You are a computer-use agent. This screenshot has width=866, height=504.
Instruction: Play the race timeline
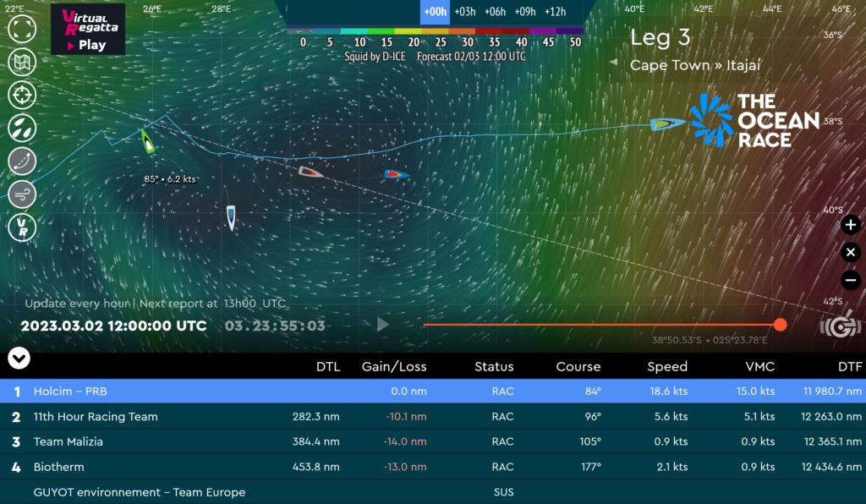tap(382, 324)
